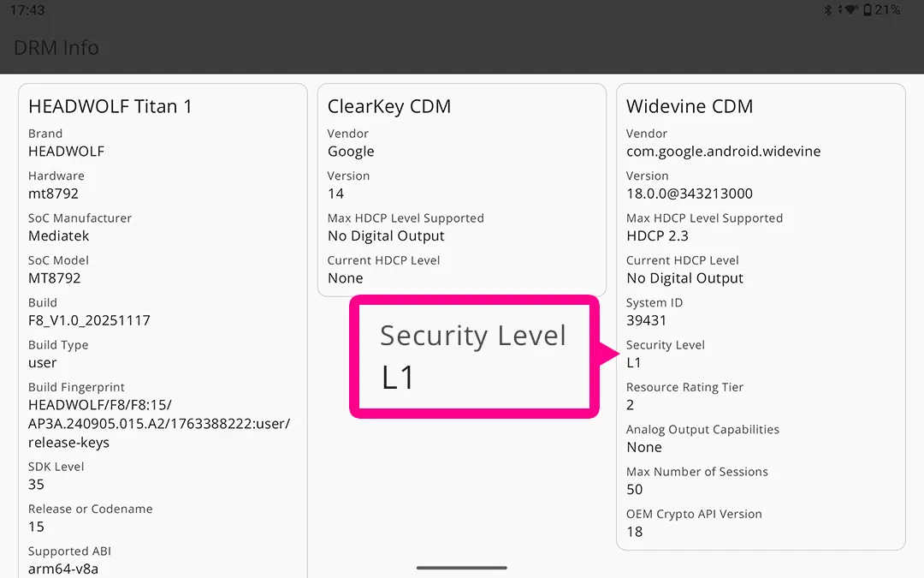Tap the SoC Model value MT8792
This screenshot has height=578, width=924.
(x=55, y=278)
